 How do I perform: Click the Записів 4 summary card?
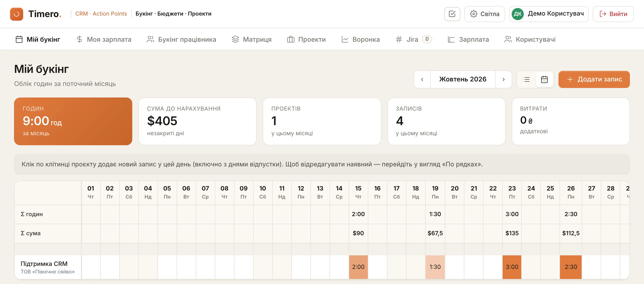[x=447, y=121]
